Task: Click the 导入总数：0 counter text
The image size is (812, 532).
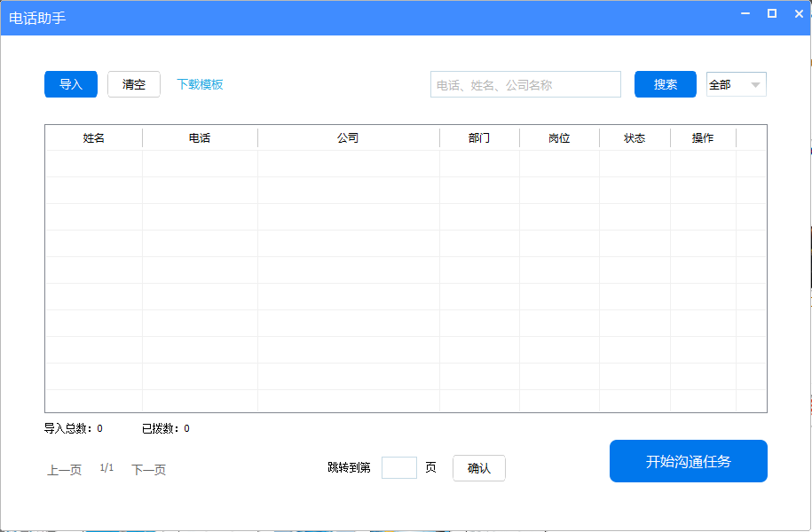Action: pyautogui.click(x=74, y=428)
